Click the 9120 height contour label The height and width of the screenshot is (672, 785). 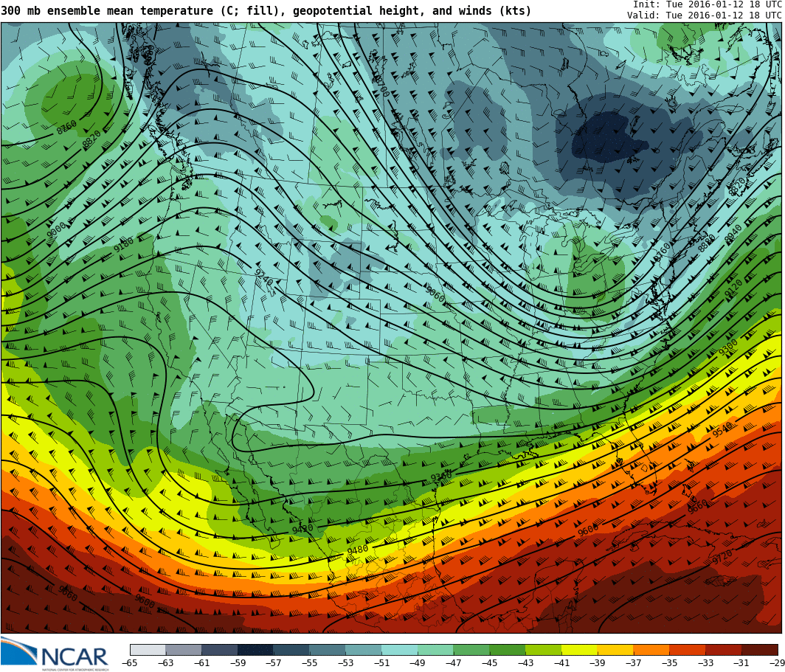coord(733,288)
